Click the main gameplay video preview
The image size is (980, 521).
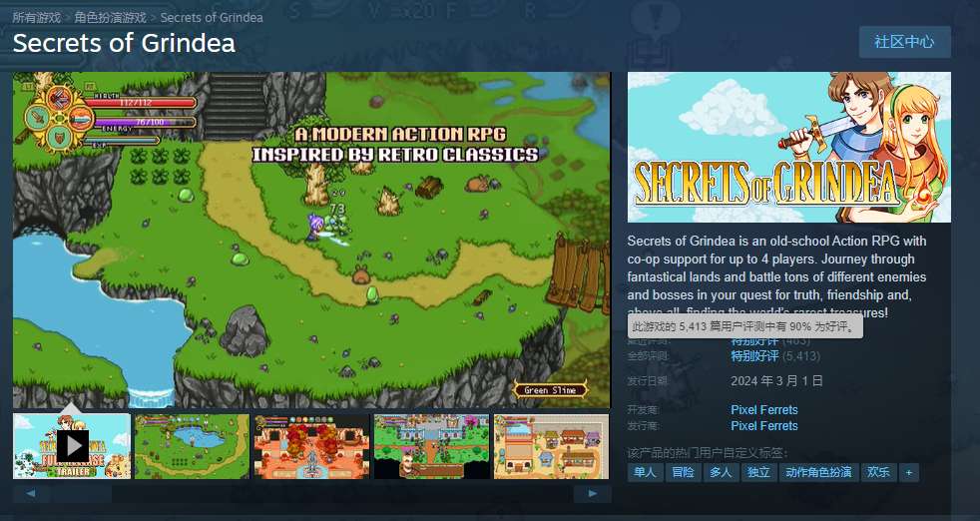[x=311, y=241]
